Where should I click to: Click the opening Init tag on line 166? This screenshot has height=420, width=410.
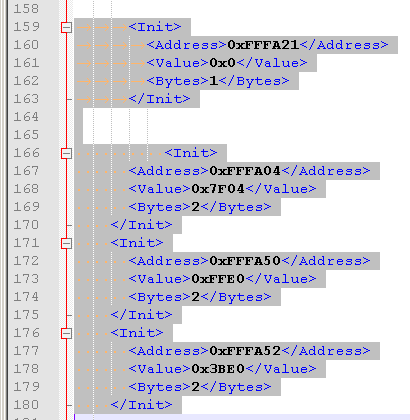[x=191, y=153]
